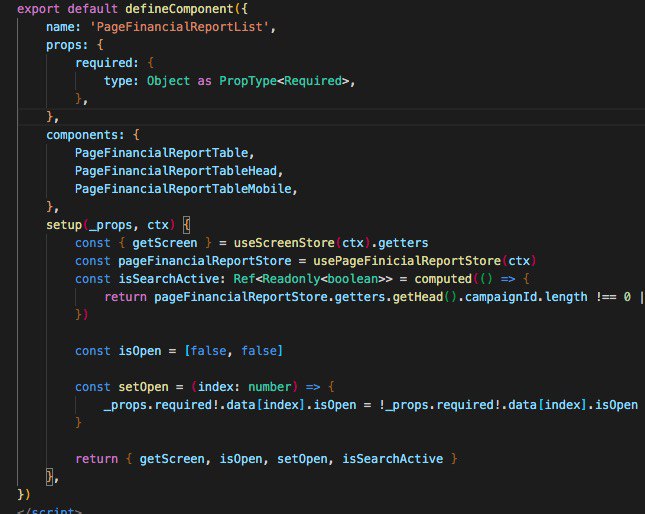Click 'Object' in type line

pos(168,81)
